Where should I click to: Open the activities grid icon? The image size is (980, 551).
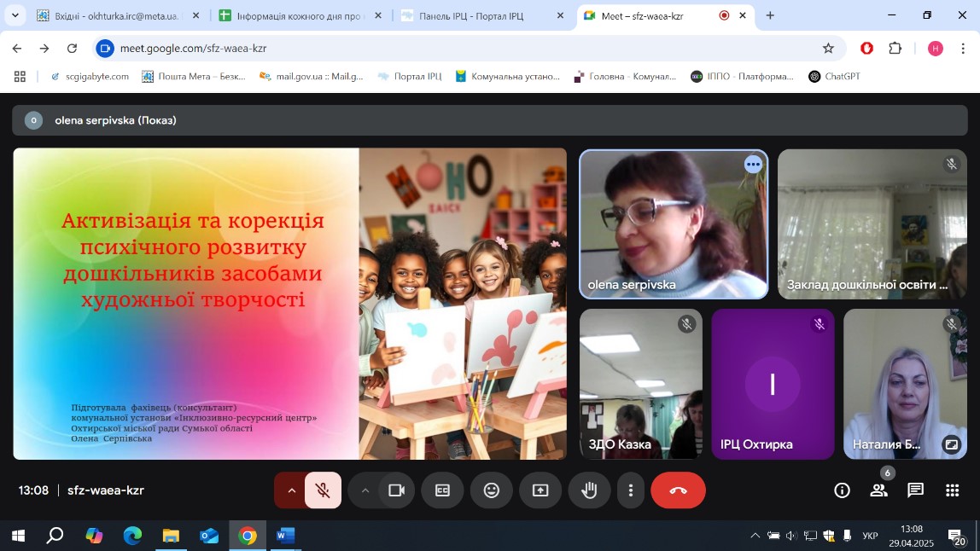[952, 490]
